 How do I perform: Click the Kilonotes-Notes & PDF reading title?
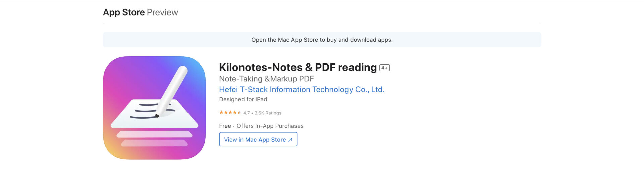coord(298,67)
